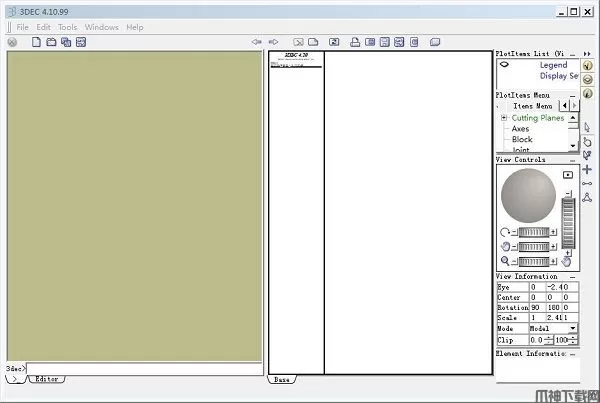600x403 pixels.
Task: Increase the Clip value with stepper arrow
Action: click(549, 337)
